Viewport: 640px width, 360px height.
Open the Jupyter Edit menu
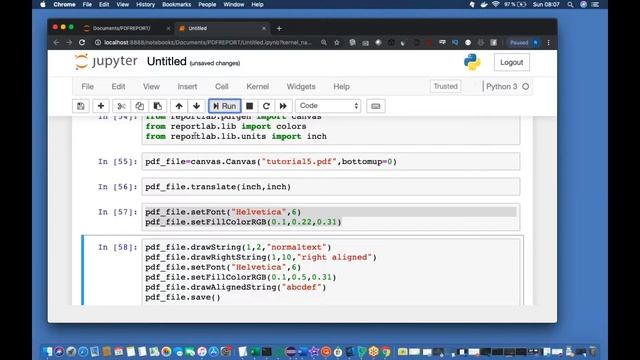pos(118,87)
